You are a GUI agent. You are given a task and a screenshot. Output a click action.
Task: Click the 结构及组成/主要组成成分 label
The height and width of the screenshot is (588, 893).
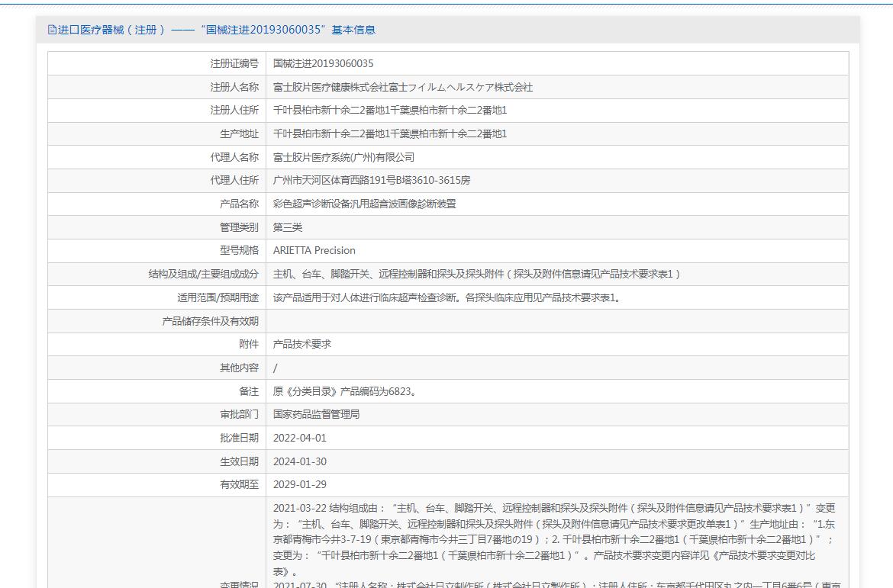[203, 274]
